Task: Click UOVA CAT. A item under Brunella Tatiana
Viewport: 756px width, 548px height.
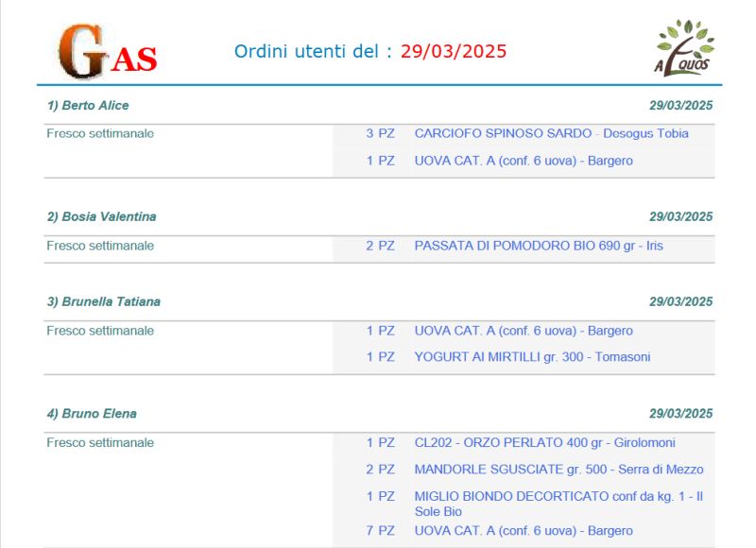Action: click(524, 331)
